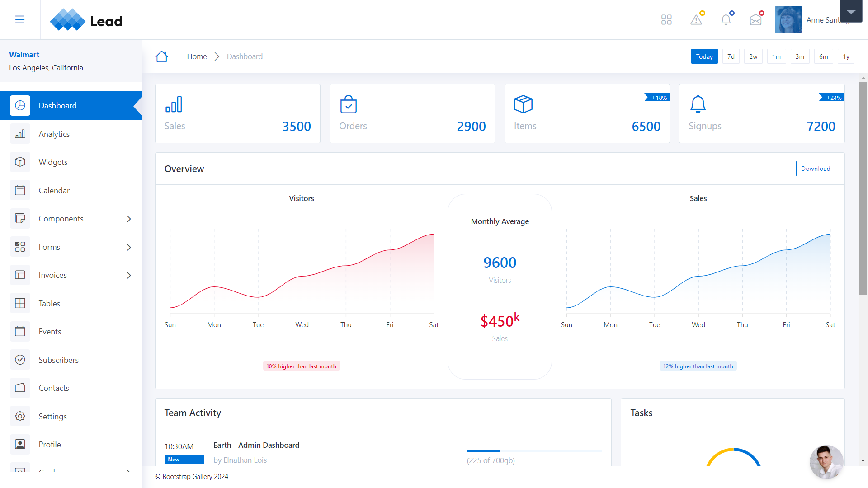Open the apps grid launcher in top bar
868x488 pixels.
click(x=666, y=19)
